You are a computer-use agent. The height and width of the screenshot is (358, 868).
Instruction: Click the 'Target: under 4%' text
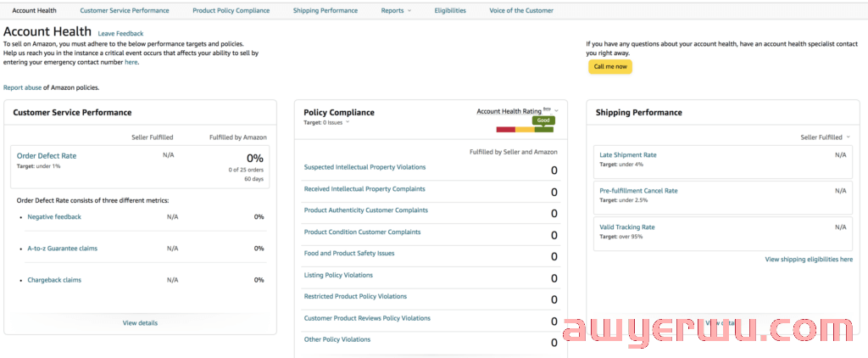tap(621, 165)
